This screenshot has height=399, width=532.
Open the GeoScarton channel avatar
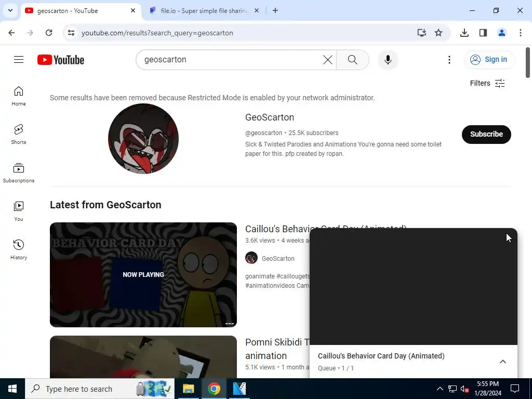point(143,138)
